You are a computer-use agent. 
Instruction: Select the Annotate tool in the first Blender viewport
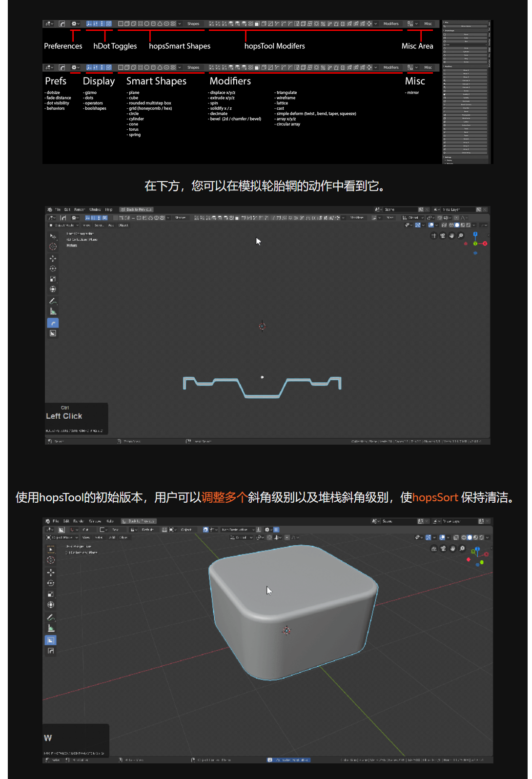[x=53, y=301]
